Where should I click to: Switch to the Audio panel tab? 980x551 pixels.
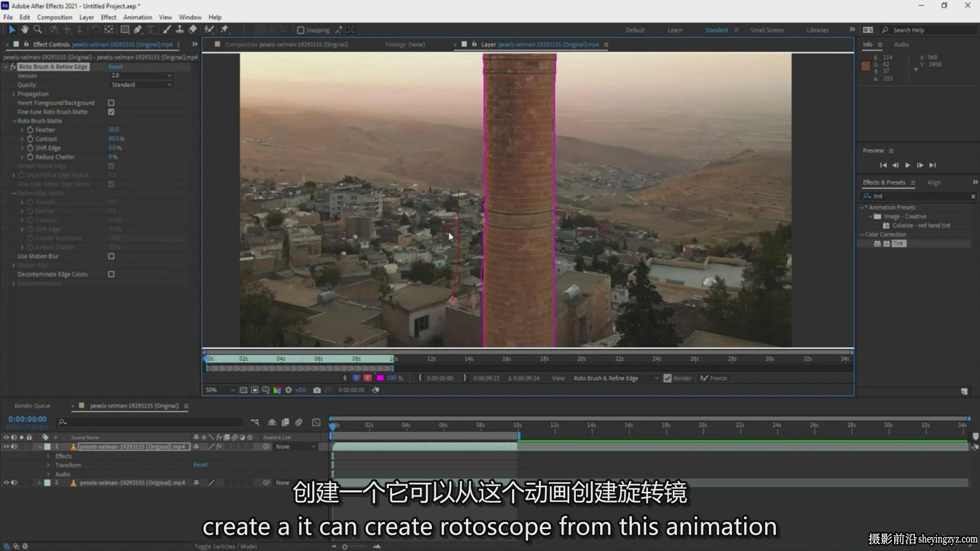point(901,44)
